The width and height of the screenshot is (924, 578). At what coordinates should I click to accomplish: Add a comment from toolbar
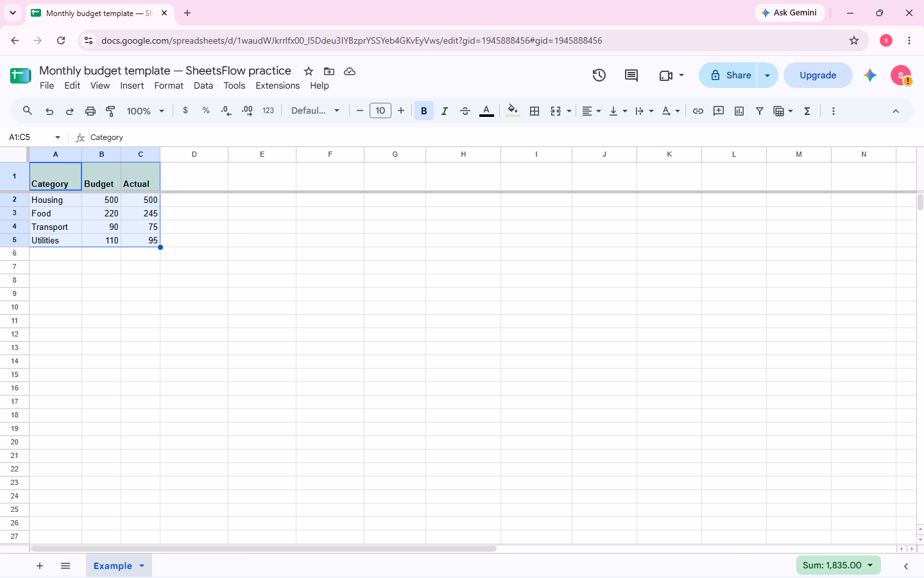[x=719, y=111]
